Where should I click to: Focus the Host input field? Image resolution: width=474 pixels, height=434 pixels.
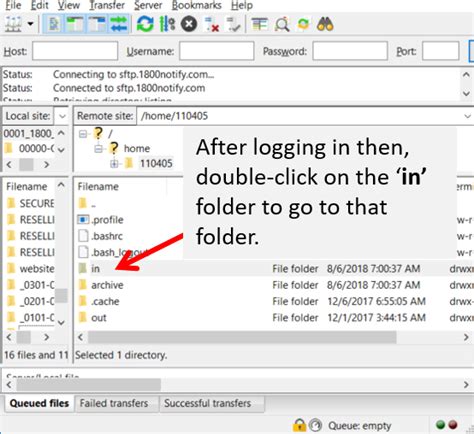click(75, 51)
